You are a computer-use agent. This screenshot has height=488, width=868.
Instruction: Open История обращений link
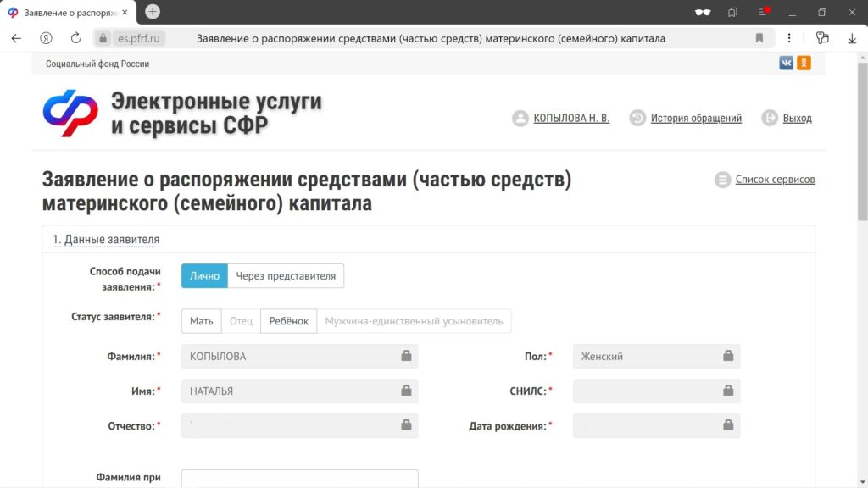696,118
